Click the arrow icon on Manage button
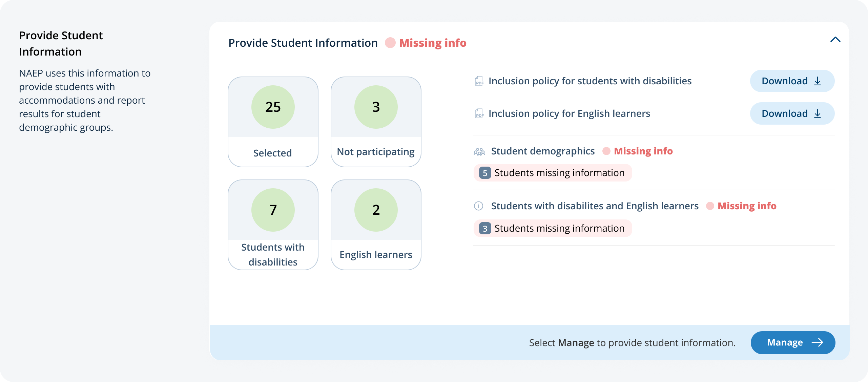The image size is (868, 382). [818, 342]
